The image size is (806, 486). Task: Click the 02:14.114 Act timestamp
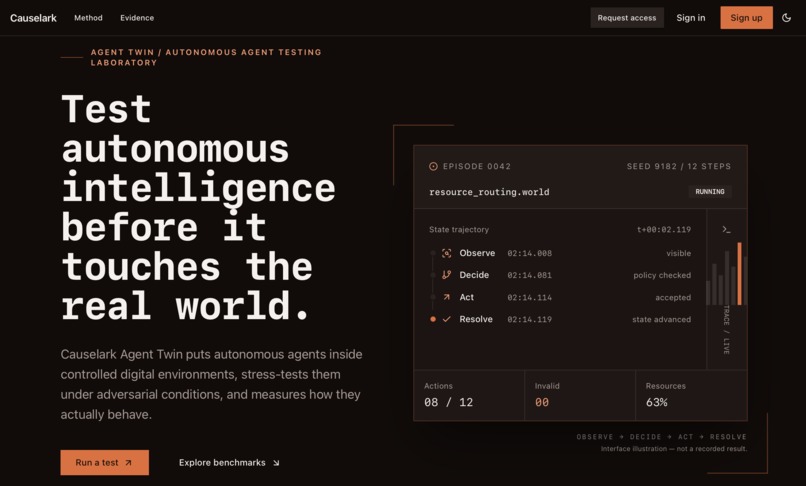[x=529, y=297]
